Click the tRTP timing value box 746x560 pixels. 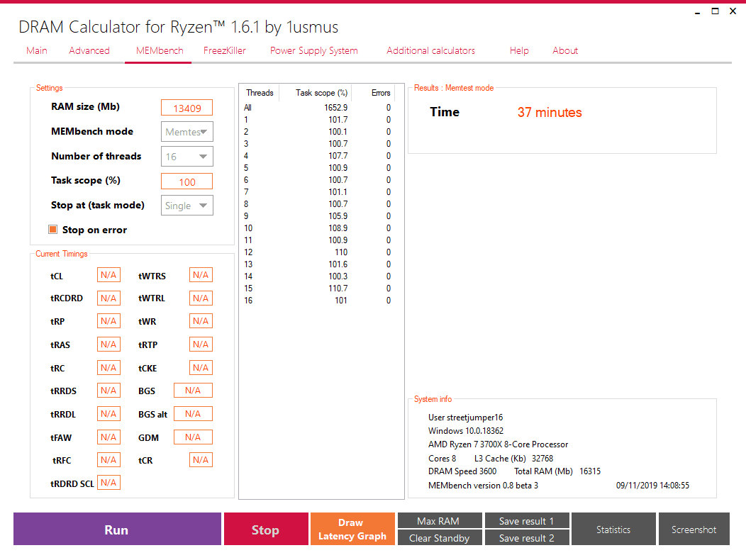pos(201,345)
